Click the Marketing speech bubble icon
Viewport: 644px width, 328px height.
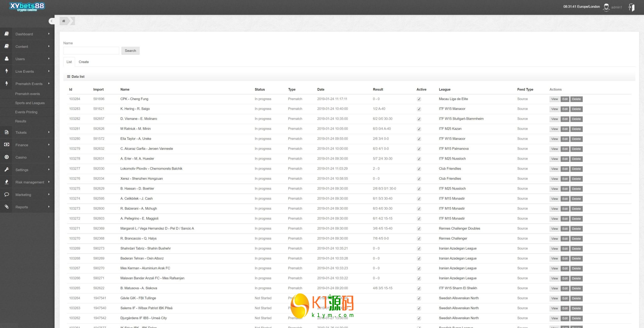point(7,194)
